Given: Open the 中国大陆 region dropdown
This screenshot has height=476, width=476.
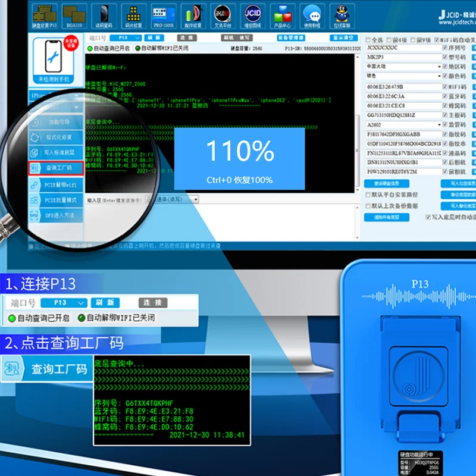Looking at the screenshot, I should 439,67.
